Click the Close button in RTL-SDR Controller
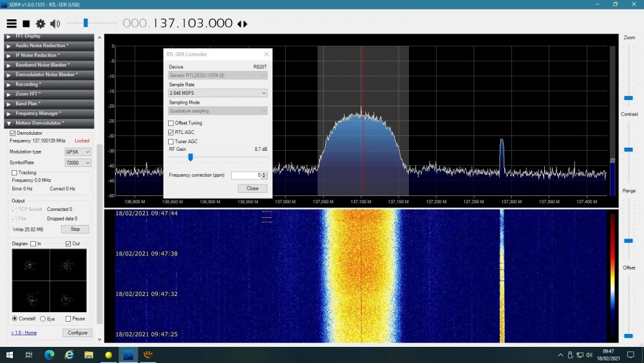Image resolution: width=644 pixels, height=363 pixels. tap(252, 188)
